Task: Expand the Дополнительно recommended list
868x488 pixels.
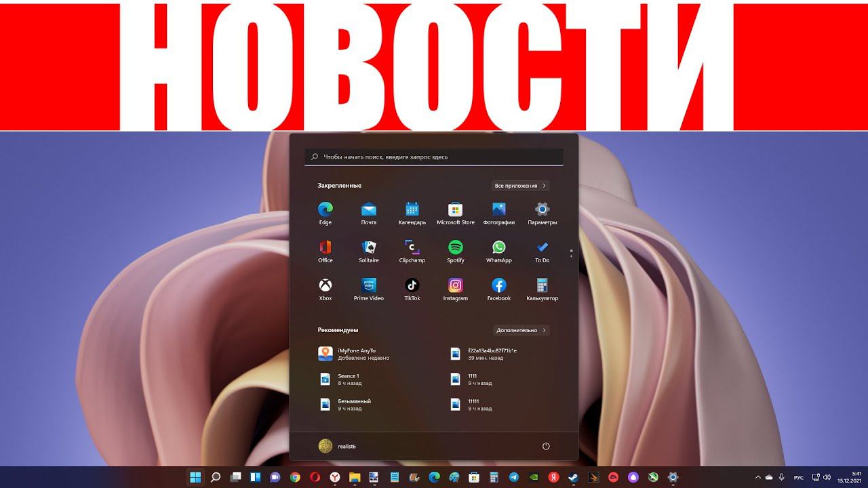Action: pos(521,331)
